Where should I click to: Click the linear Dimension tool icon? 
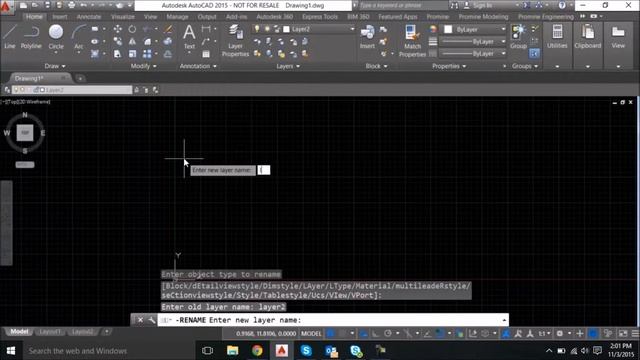tap(206, 29)
